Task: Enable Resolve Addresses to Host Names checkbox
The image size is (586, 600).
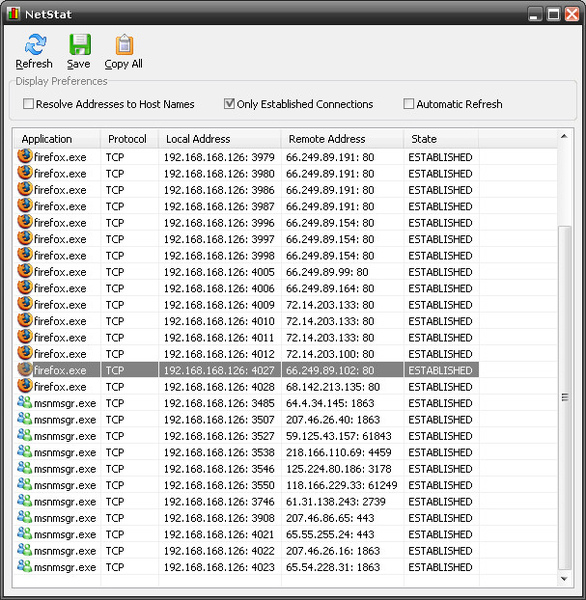Action: [x=28, y=104]
